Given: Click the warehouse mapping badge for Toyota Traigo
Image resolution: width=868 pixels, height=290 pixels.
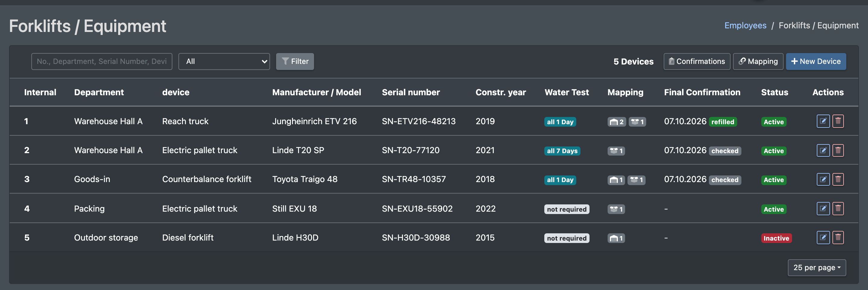Looking at the screenshot, I should coord(616,180).
